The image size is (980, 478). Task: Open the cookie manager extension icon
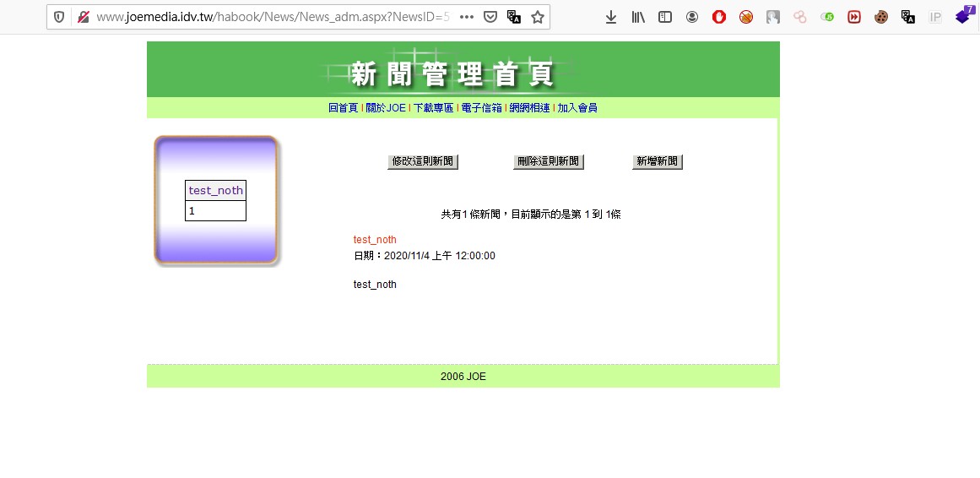(881, 18)
